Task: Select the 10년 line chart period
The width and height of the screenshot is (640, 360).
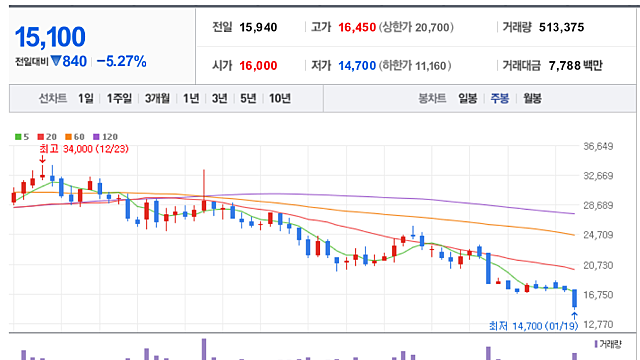Action: coord(280,98)
